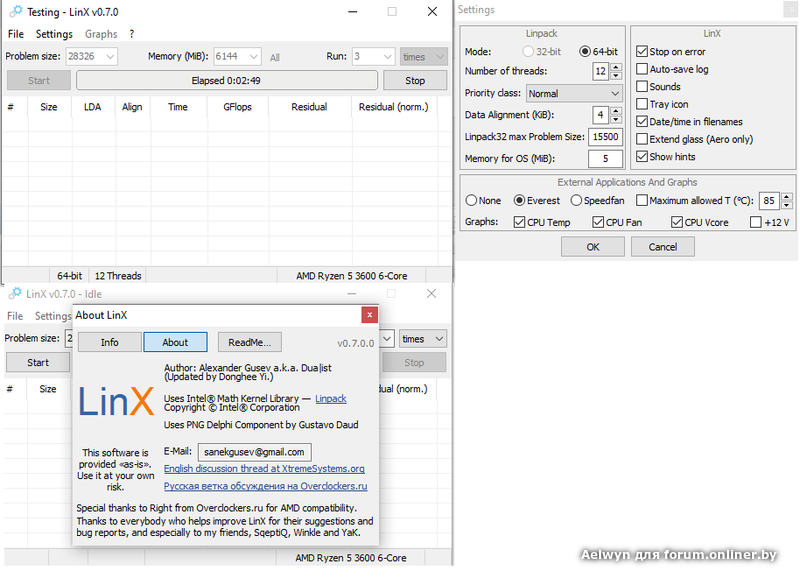The image size is (800, 578).
Task: Click the 12 Threads status bar entry
Action: click(118, 275)
